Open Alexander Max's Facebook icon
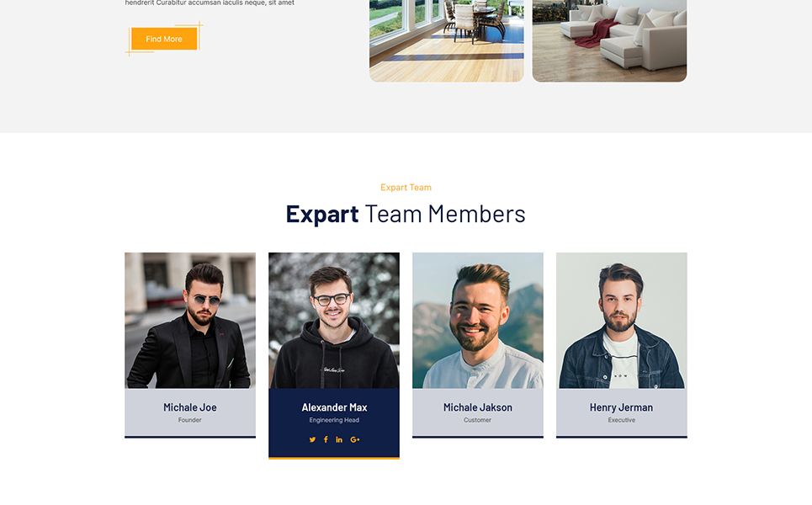The image size is (812, 505). [326, 439]
